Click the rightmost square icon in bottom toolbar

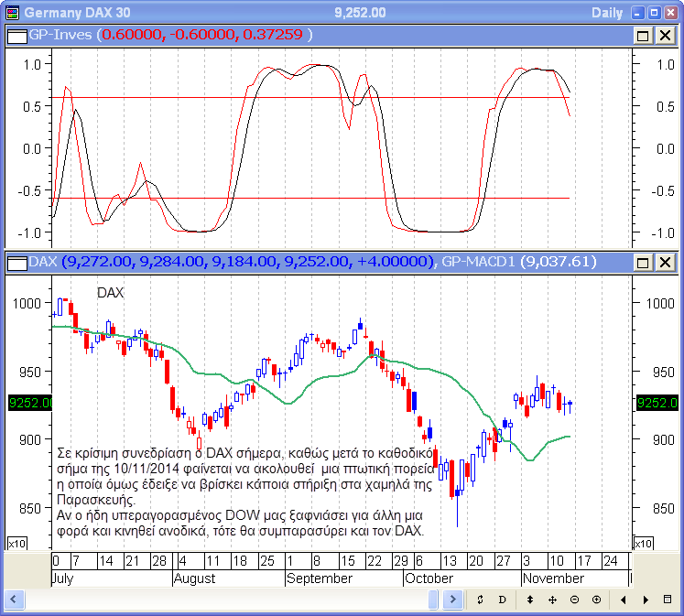coord(668,600)
